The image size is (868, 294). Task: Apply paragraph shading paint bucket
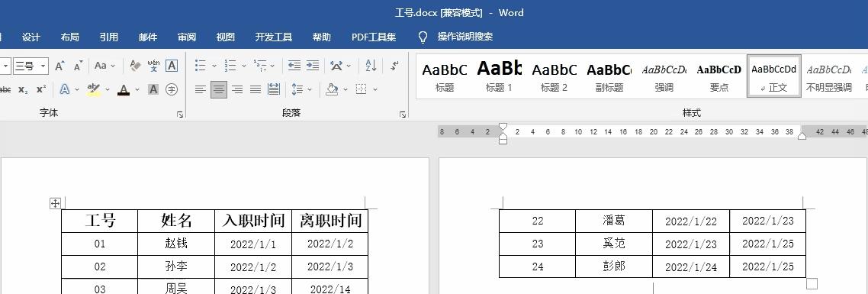(x=332, y=89)
